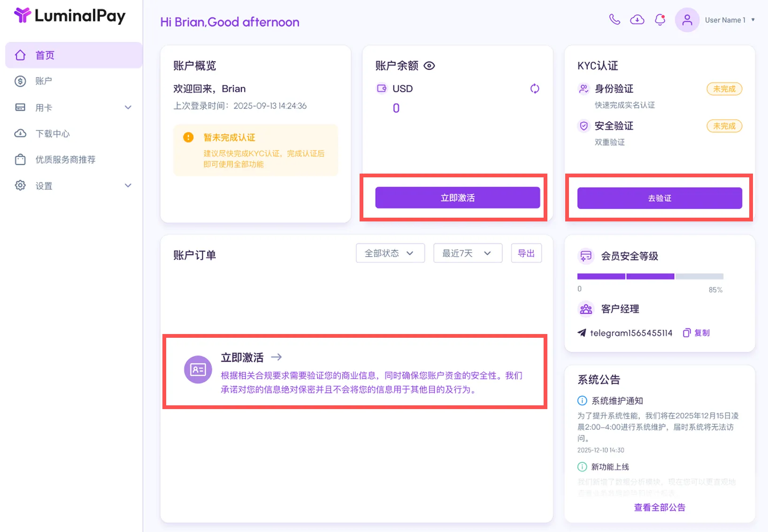Expand the 设置 sidebar menu chevron
The image size is (768, 532).
pyautogui.click(x=128, y=186)
